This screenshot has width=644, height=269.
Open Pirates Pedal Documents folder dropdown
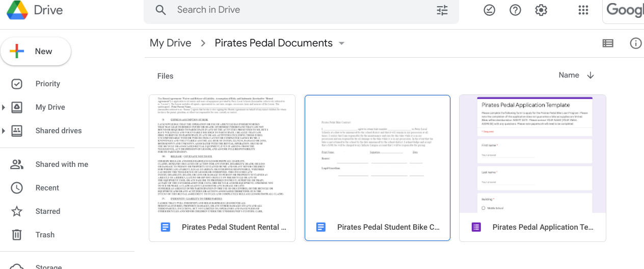[x=341, y=43]
